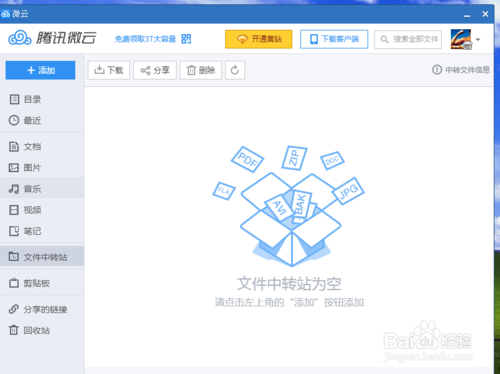Open the 剪贴板 clipboard section
The image size is (500, 374).
(42, 283)
